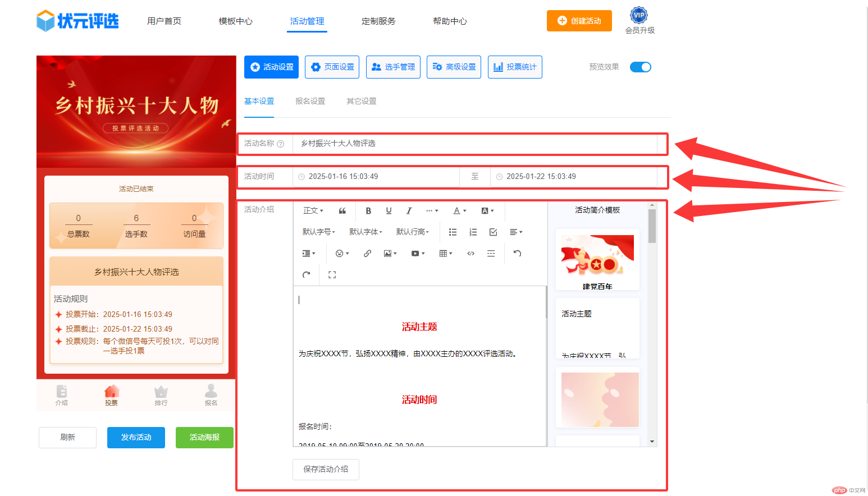The image size is (868, 496).
Task: Click the 活动名称 input field
Action: pyautogui.click(x=475, y=144)
